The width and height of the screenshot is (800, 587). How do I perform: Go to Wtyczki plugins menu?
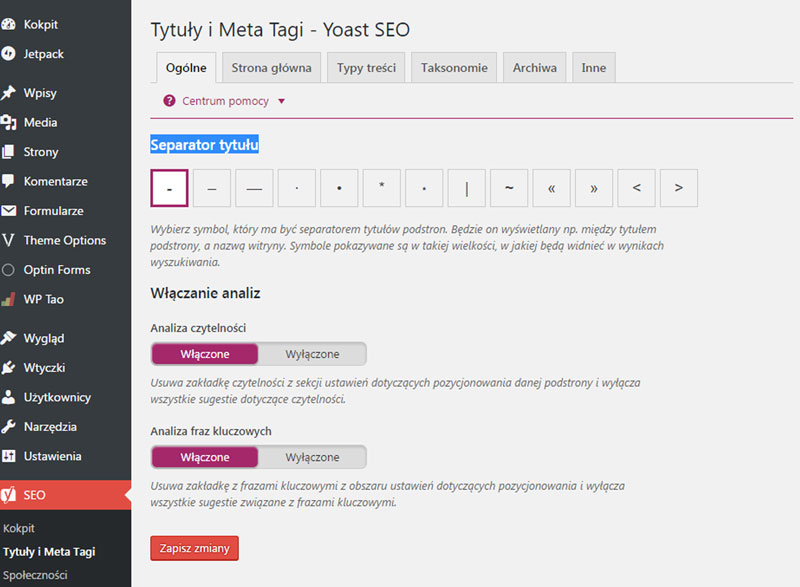(x=44, y=368)
